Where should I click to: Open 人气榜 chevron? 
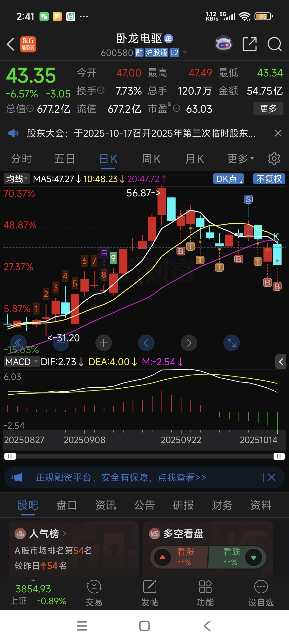[x=64, y=534]
